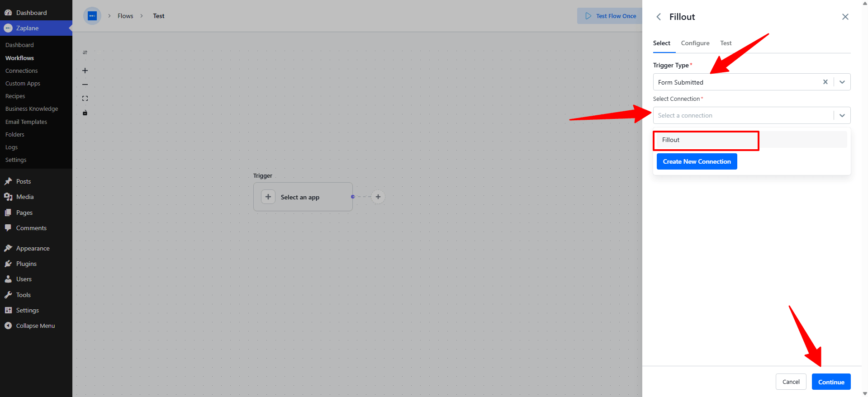868x397 pixels.
Task: Click the WordPress Dashboard gauge icon
Action: coord(8,13)
